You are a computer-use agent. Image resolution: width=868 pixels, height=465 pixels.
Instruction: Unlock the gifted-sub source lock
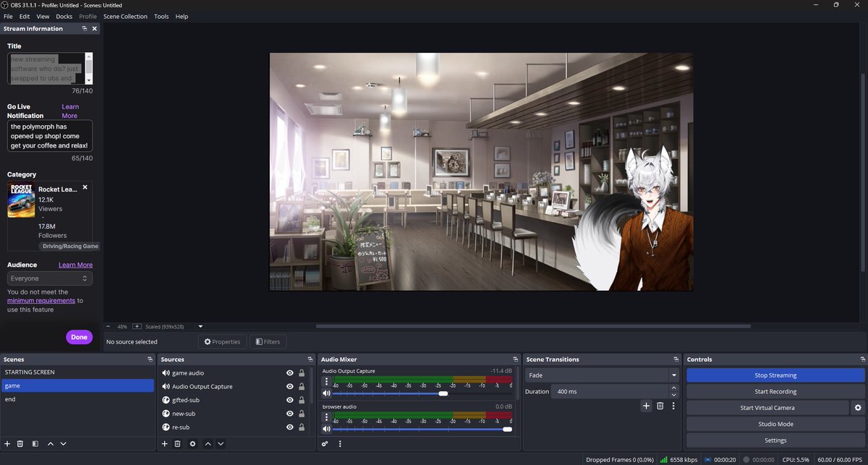pyautogui.click(x=301, y=400)
